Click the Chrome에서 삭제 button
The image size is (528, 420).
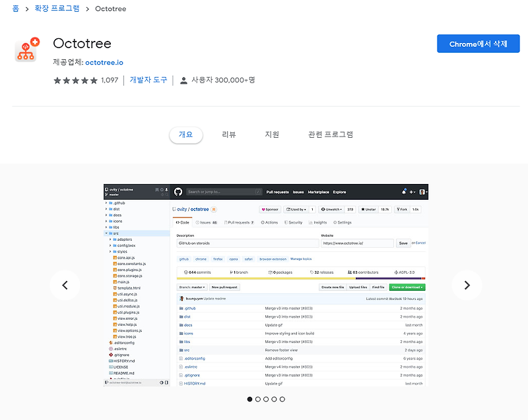coord(478,43)
